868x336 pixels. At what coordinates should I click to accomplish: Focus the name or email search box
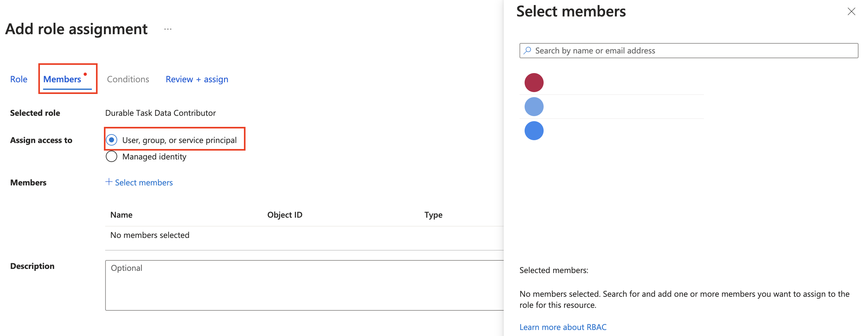694,51
